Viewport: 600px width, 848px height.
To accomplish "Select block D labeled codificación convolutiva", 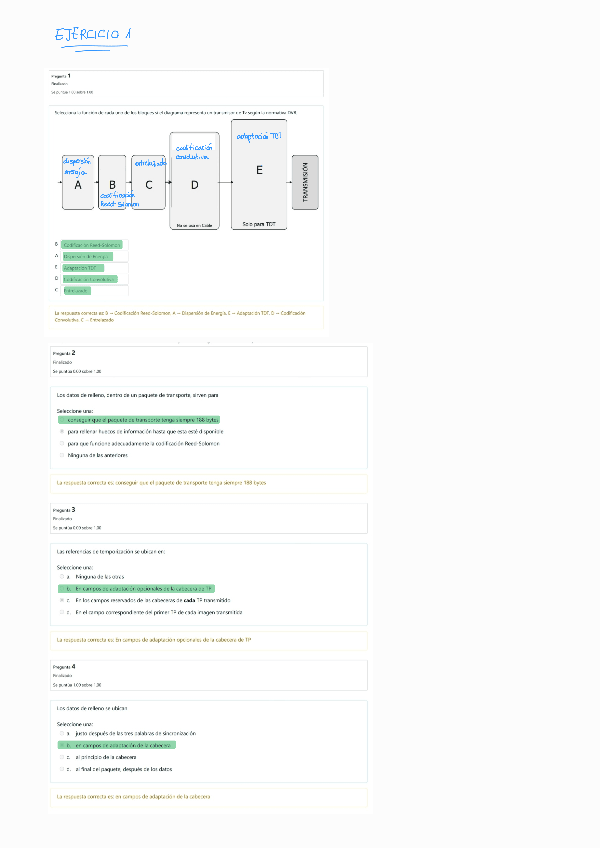I will (x=194, y=183).
